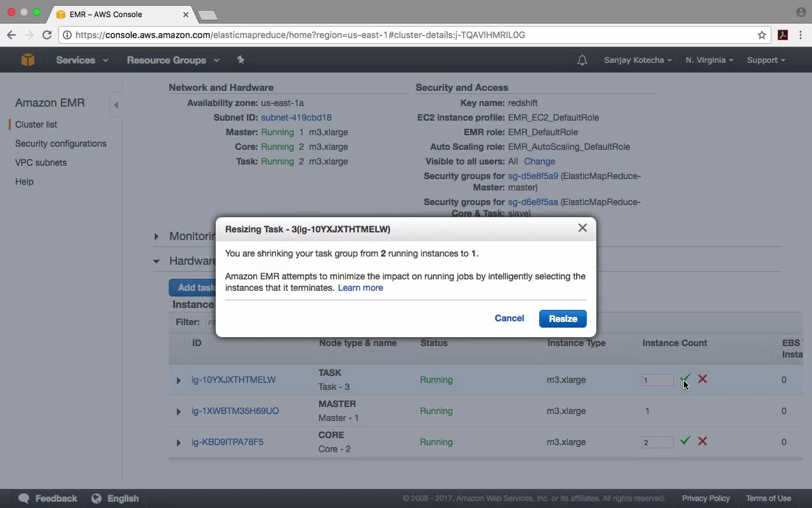The width and height of the screenshot is (812, 508).
Task: Click English language selector text
Action: (123, 498)
